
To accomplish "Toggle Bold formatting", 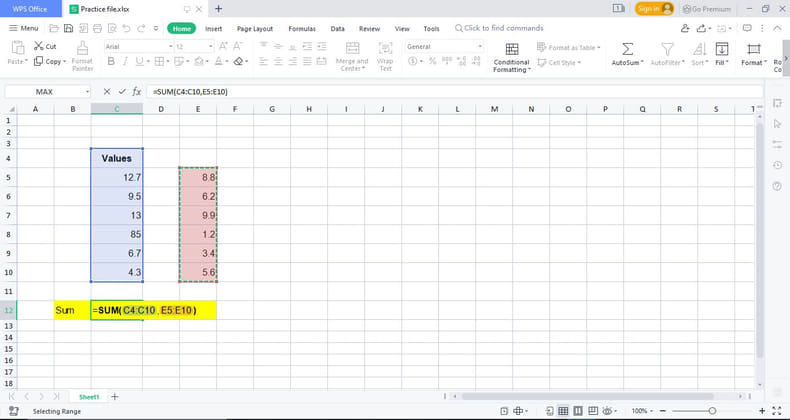I will point(111,61).
